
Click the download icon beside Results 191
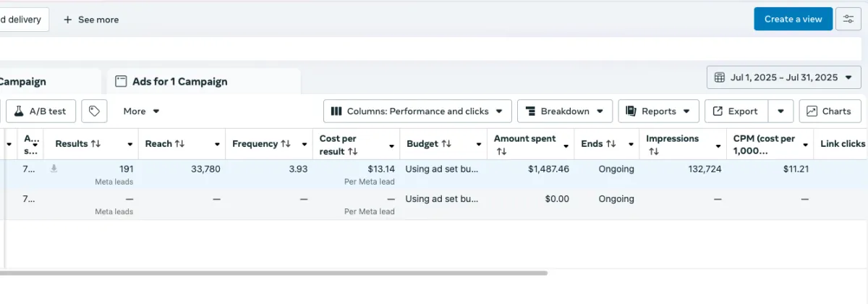click(53, 169)
